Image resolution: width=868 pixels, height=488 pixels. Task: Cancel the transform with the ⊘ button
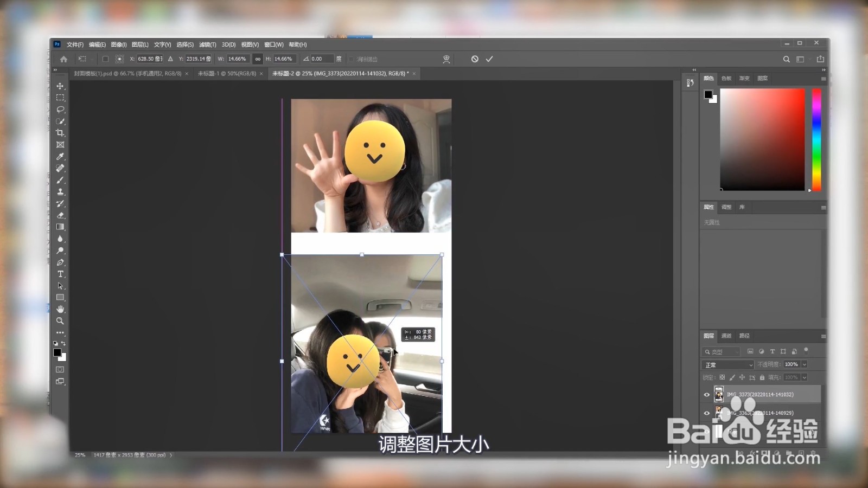click(475, 59)
